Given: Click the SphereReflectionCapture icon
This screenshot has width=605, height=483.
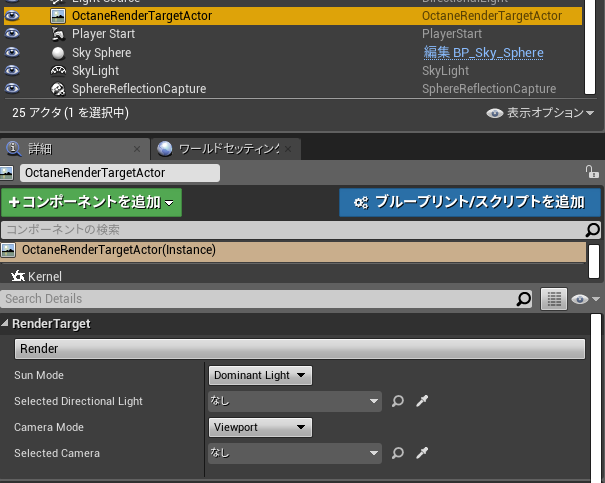Looking at the screenshot, I should 58,89.
